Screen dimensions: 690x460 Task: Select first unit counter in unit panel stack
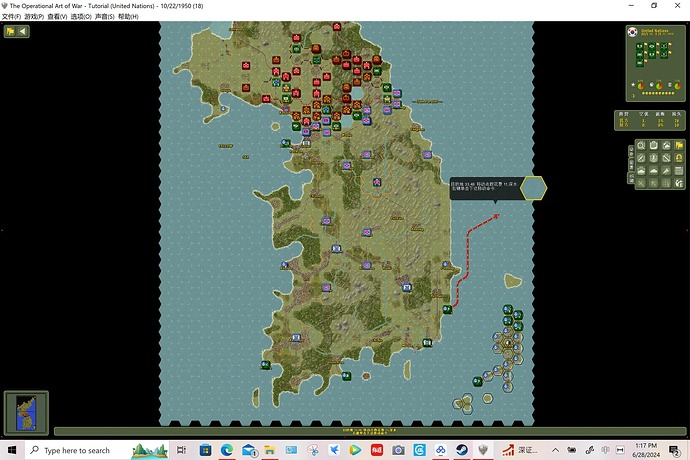[639, 46]
